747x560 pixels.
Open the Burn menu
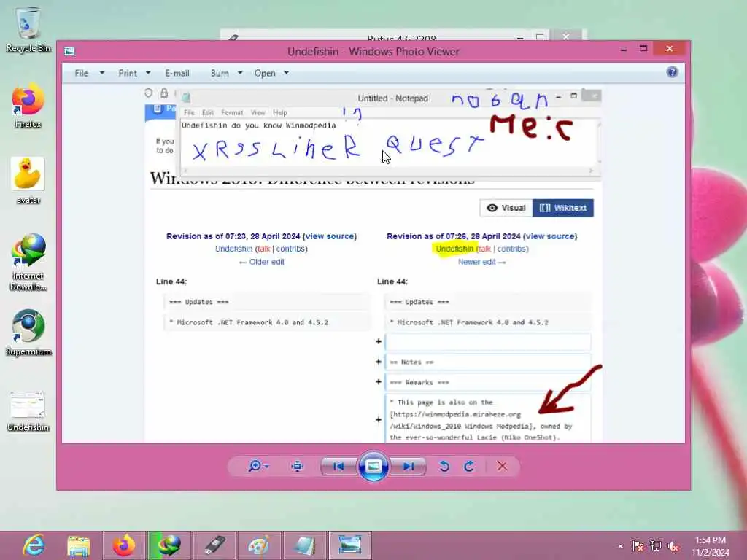(x=220, y=74)
